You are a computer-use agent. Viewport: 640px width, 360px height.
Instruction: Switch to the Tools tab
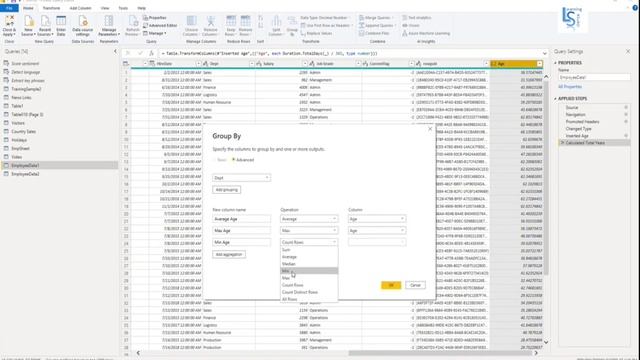pos(123,8)
